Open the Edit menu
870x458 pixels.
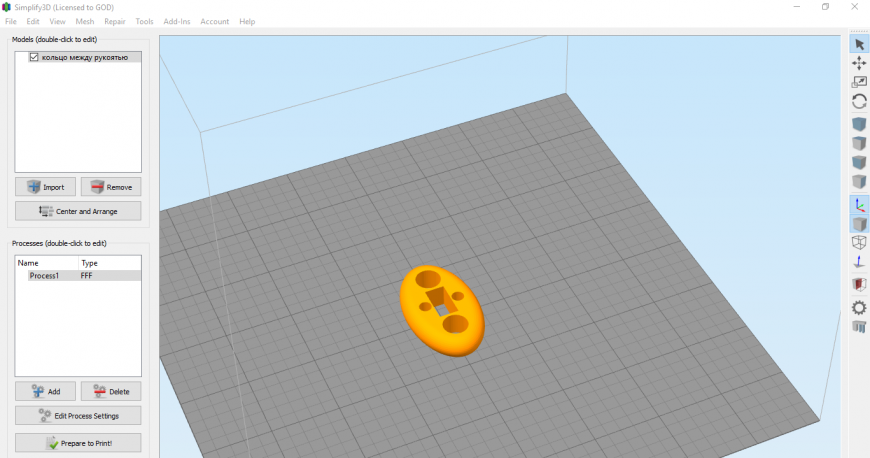click(33, 22)
